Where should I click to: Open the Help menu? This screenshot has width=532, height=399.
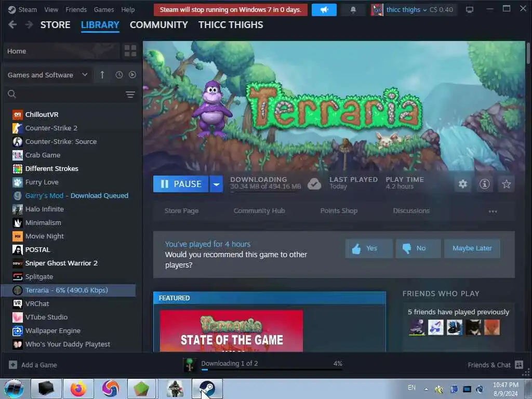pos(128,10)
